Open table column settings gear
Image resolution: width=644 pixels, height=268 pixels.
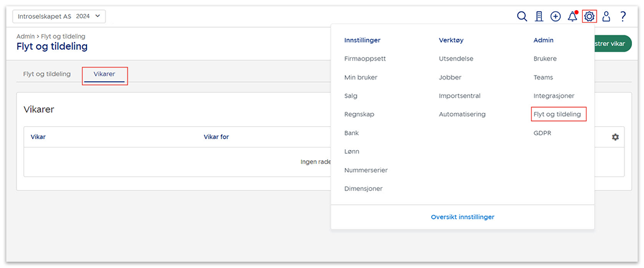tap(615, 137)
